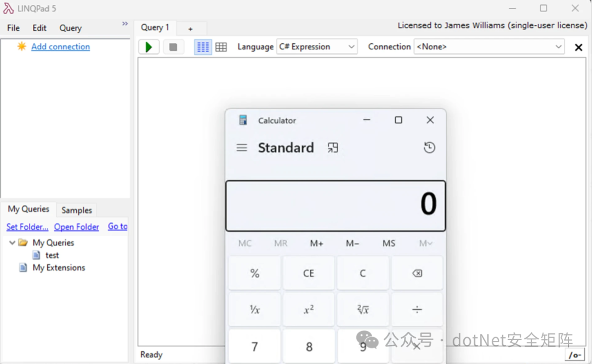Close the Calculator window
Viewport: 592px width, 364px height.
tap(430, 120)
